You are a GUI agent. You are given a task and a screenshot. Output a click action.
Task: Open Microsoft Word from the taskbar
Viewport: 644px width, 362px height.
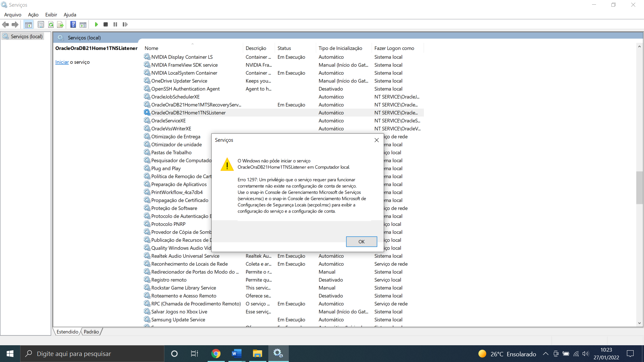[236, 354]
